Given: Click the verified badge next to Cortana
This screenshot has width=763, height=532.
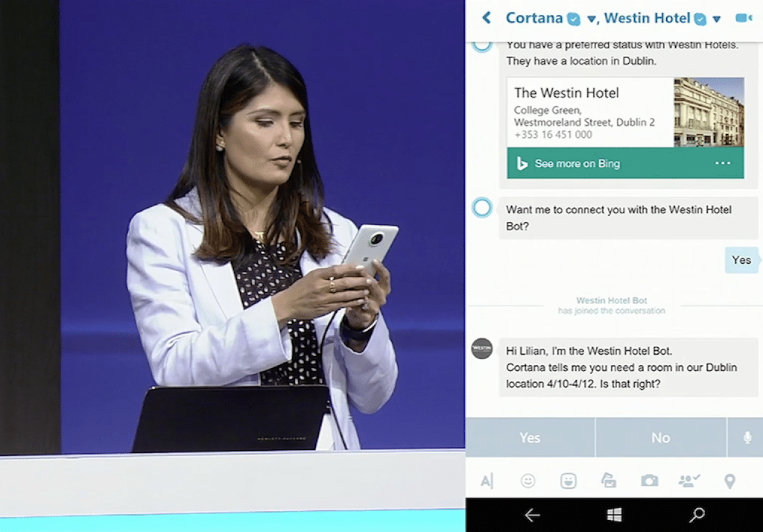Looking at the screenshot, I should click(574, 19).
